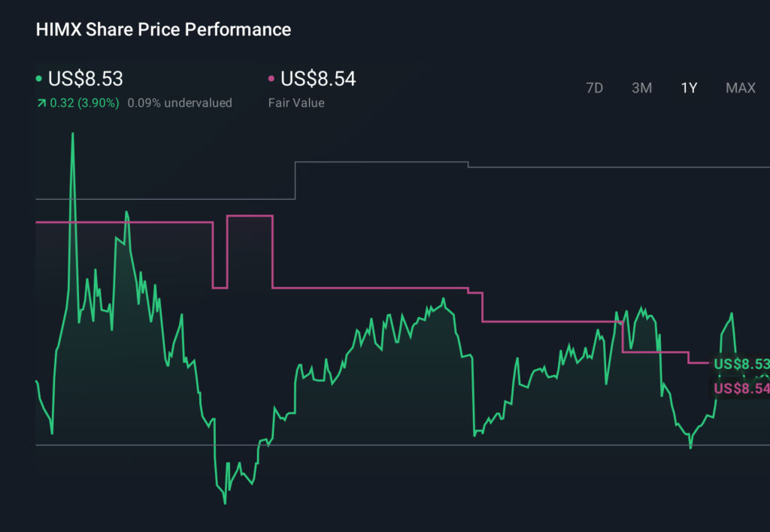Select the 1Y time range
Image resolution: width=770 pixels, height=532 pixels.
coord(689,88)
